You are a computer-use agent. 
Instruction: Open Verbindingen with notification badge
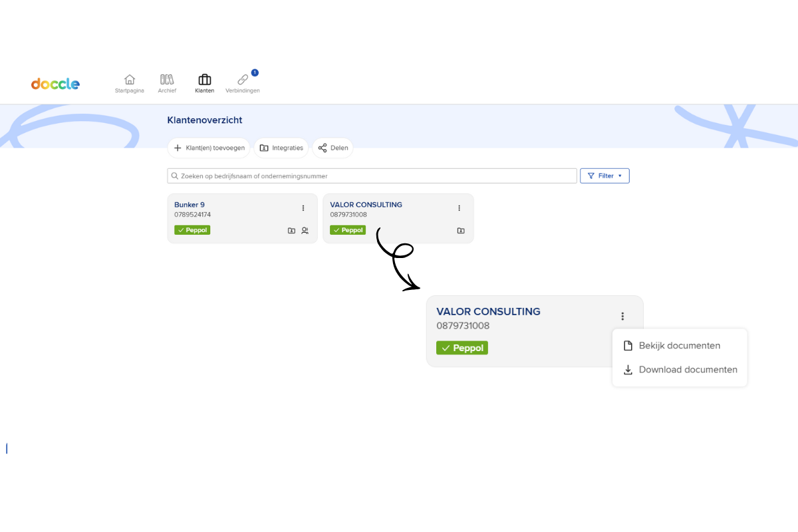tap(243, 84)
